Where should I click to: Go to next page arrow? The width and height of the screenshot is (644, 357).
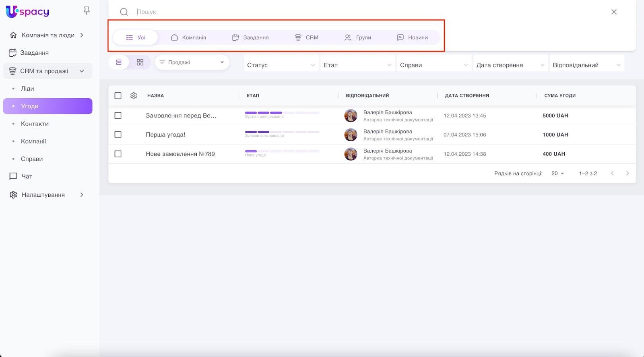point(627,173)
